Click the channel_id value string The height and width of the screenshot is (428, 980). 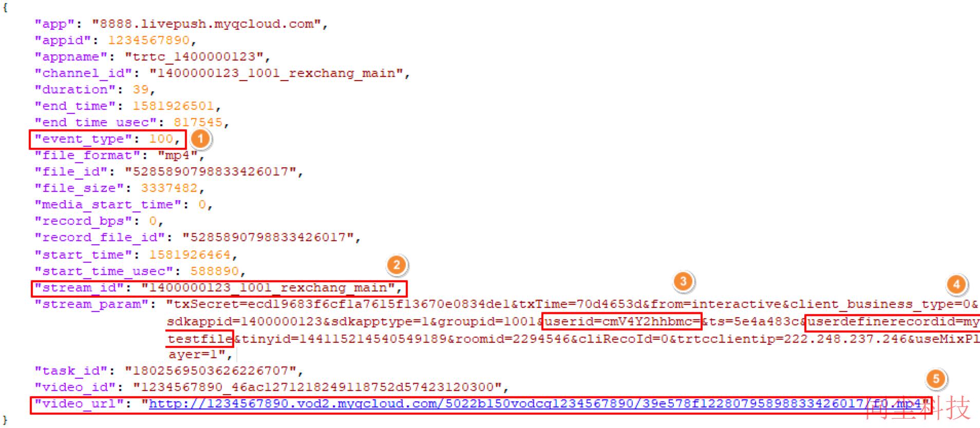pos(276,73)
